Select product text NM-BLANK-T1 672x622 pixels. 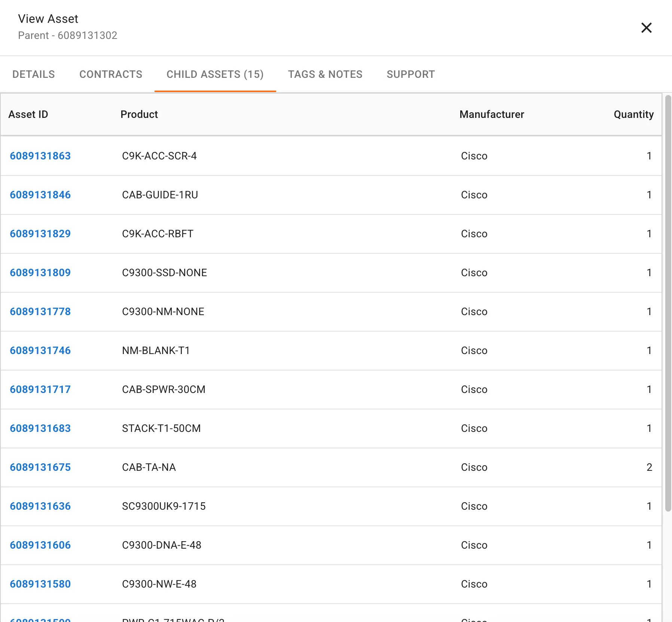pyautogui.click(x=156, y=350)
